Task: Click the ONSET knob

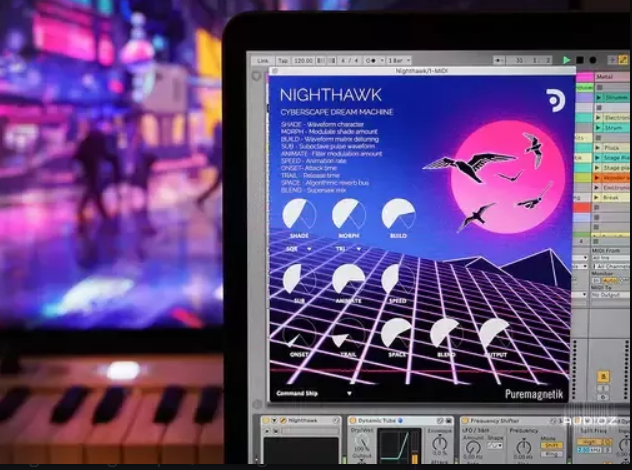Action: coord(299,334)
